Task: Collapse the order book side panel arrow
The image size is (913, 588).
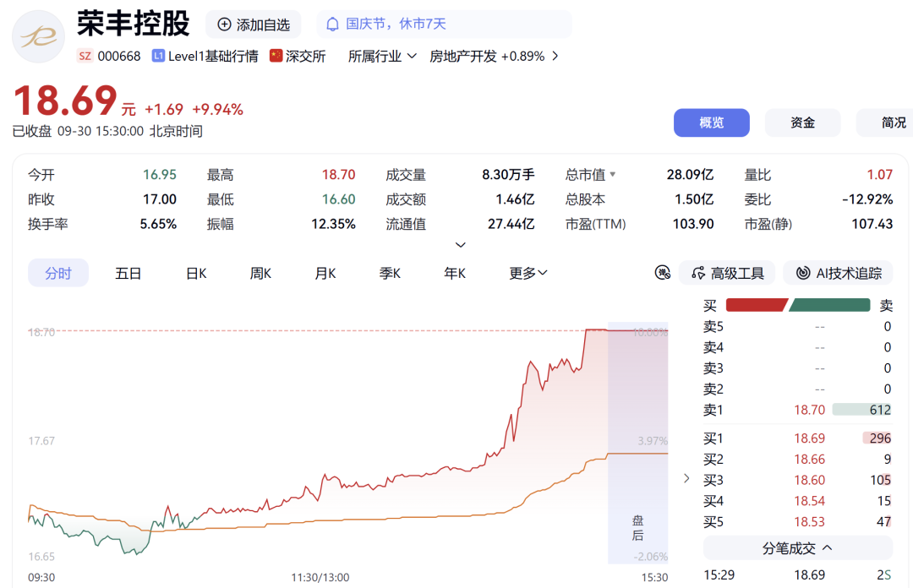Action: tap(686, 478)
